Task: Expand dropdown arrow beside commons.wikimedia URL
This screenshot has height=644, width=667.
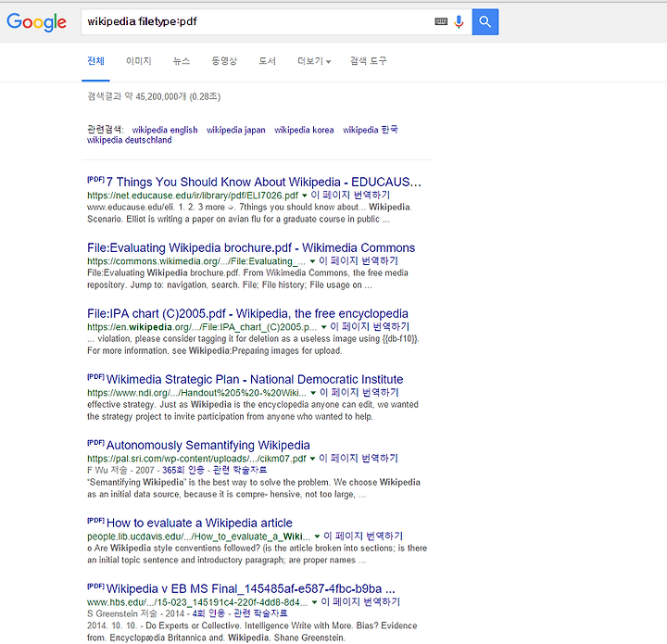Action: [312, 261]
